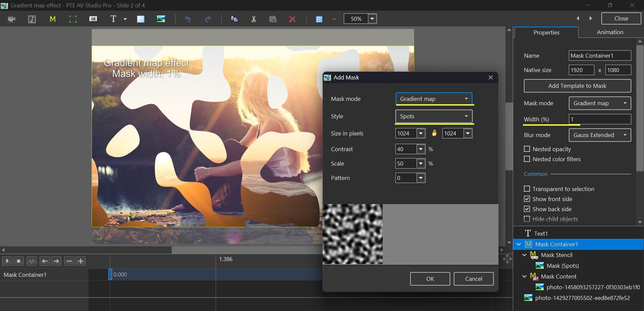Click the blue grid toolbar icon

319,19
